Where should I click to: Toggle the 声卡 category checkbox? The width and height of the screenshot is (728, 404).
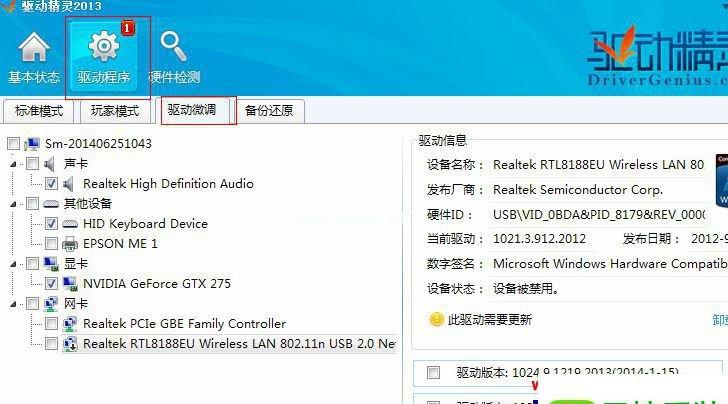[x=32, y=164]
